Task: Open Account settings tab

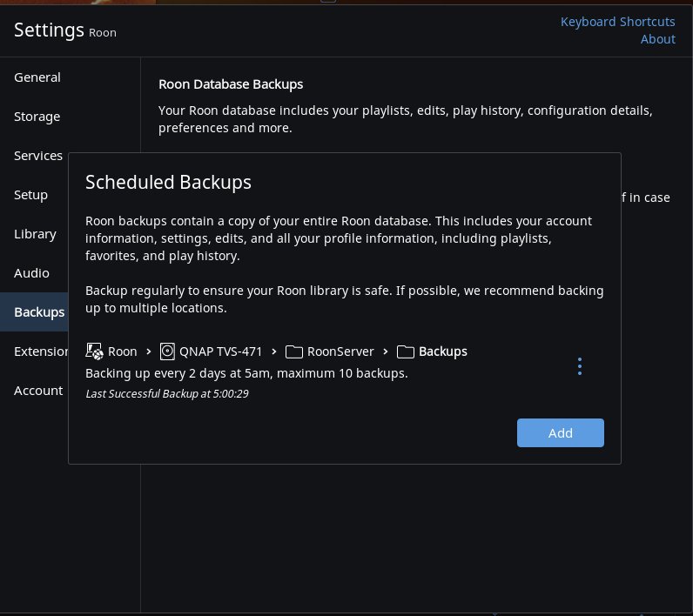Action: [x=38, y=391]
